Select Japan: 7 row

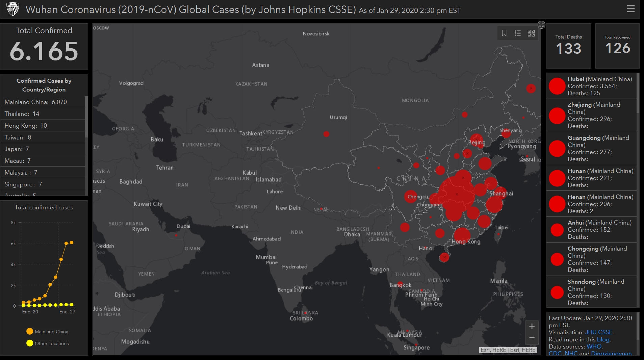43,149
